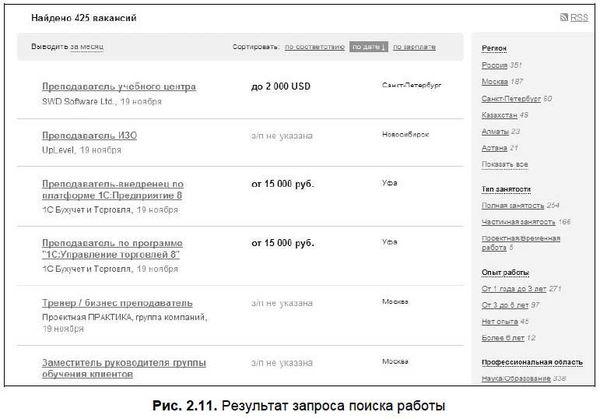This screenshot has width=600, height=419.
Task: Open vacancy 'Преподаватель учебного центра'
Action: [x=119, y=86]
